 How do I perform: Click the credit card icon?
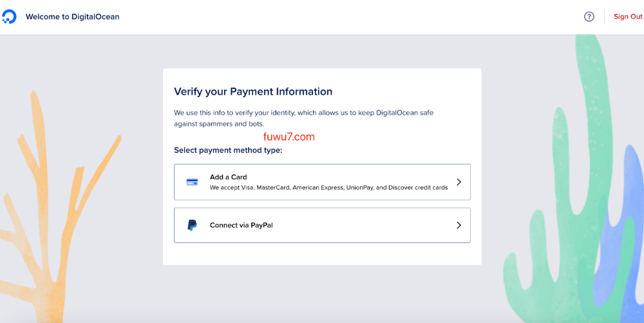192,182
